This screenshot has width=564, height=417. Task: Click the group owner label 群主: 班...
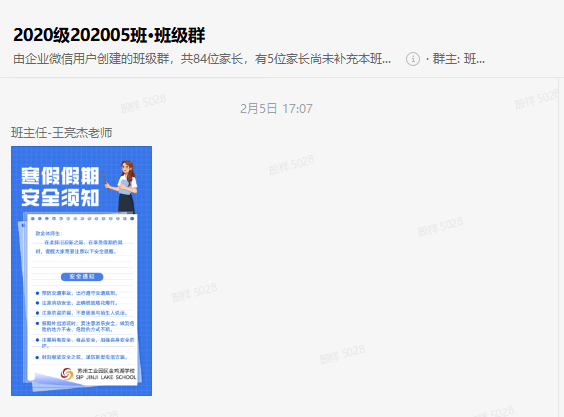pos(459,59)
